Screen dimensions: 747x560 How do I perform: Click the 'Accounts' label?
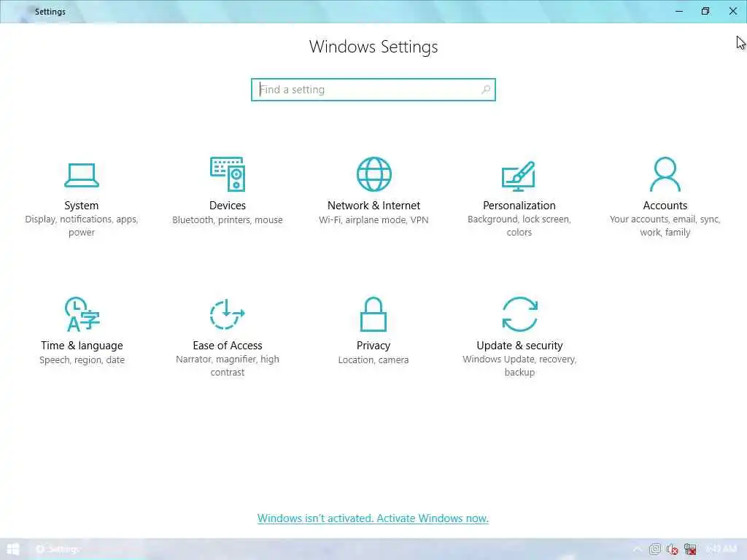tap(665, 205)
